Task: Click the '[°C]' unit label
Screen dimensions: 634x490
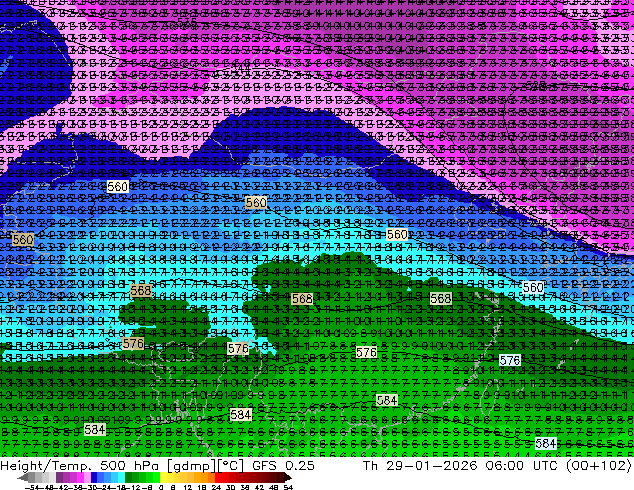Action: pyautogui.click(x=230, y=466)
